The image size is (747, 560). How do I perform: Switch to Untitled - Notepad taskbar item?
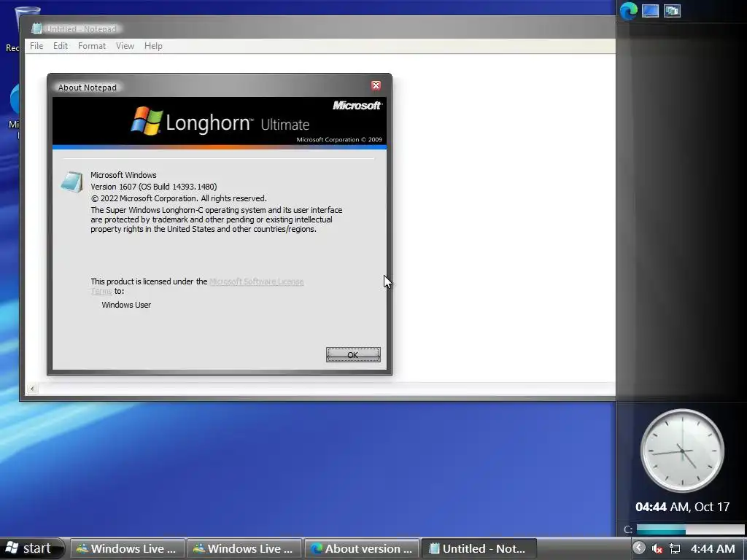(479, 548)
